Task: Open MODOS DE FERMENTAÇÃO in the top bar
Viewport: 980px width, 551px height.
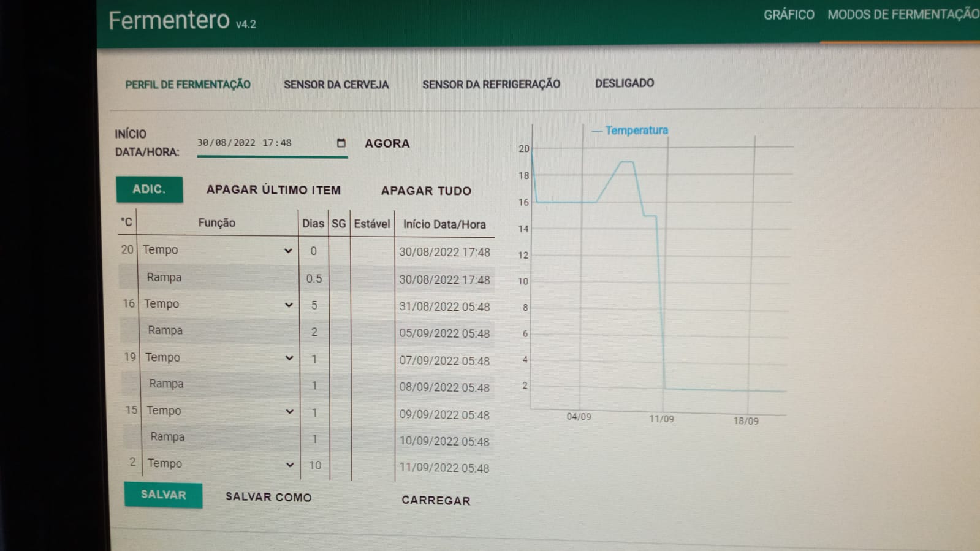Action: [x=903, y=14]
